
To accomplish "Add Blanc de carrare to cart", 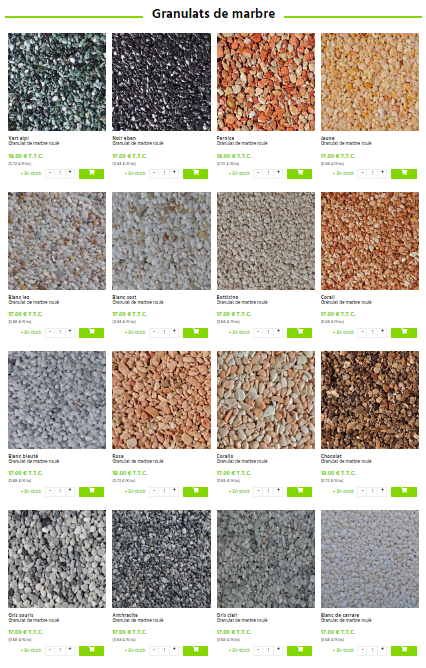I will click(403, 651).
